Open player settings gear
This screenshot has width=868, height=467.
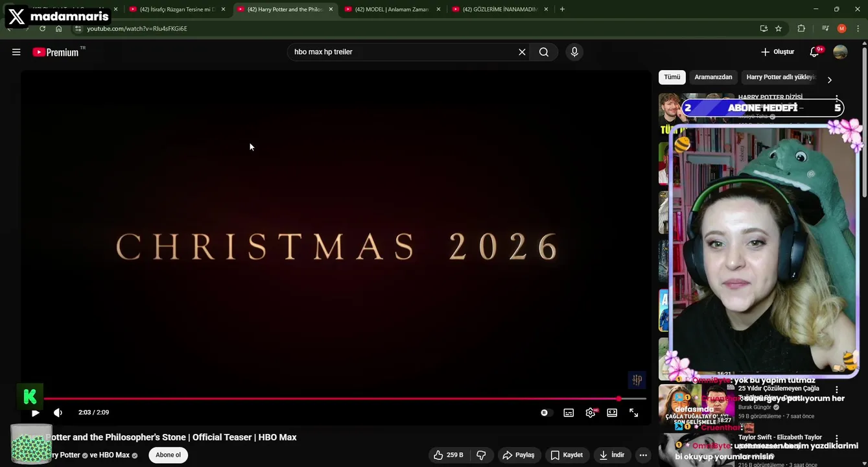[x=591, y=413]
